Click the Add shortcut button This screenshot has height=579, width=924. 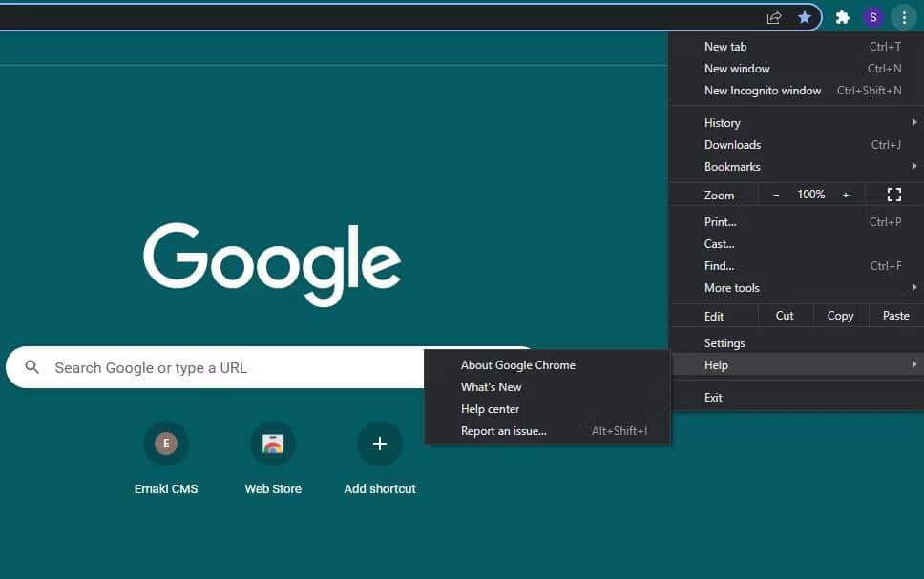[379, 444]
